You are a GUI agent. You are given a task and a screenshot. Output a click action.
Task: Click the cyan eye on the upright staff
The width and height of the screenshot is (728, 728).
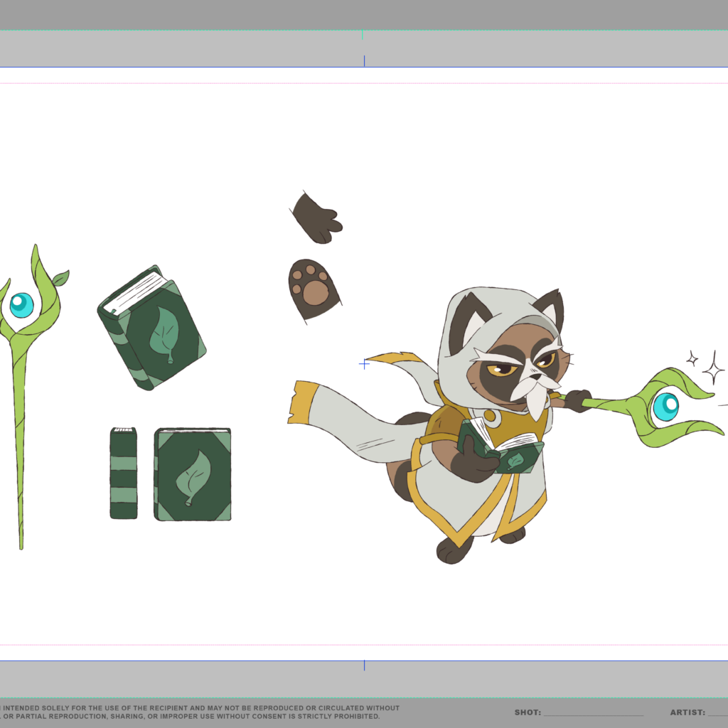pyautogui.click(x=21, y=305)
